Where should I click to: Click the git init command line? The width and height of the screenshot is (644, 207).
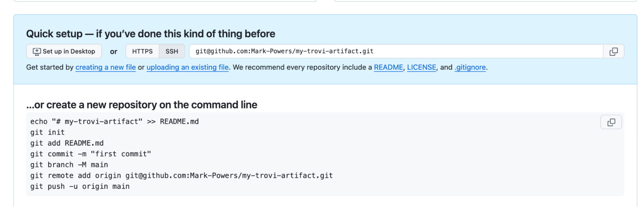pyautogui.click(x=47, y=132)
